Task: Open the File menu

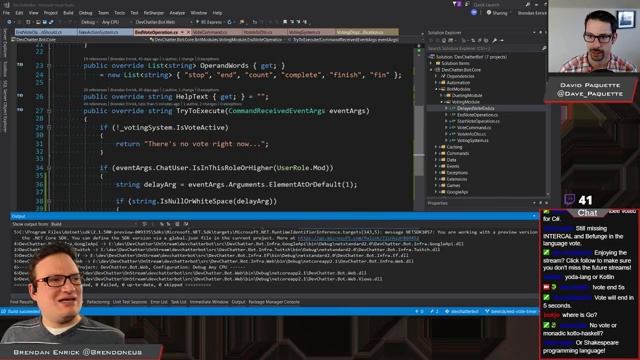Action: 7,13
